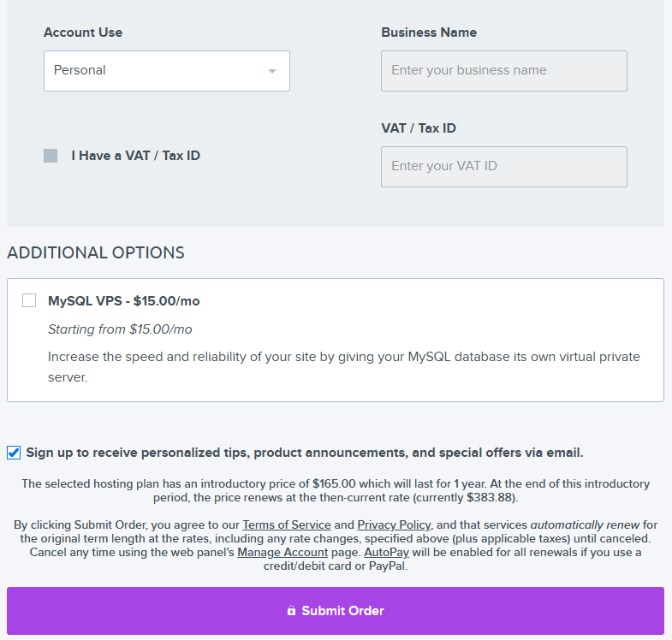Image resolution: width=672 pixels, height=640 pixels.
Task: Focus the VAT ID input field
Action: coord(504,167)
